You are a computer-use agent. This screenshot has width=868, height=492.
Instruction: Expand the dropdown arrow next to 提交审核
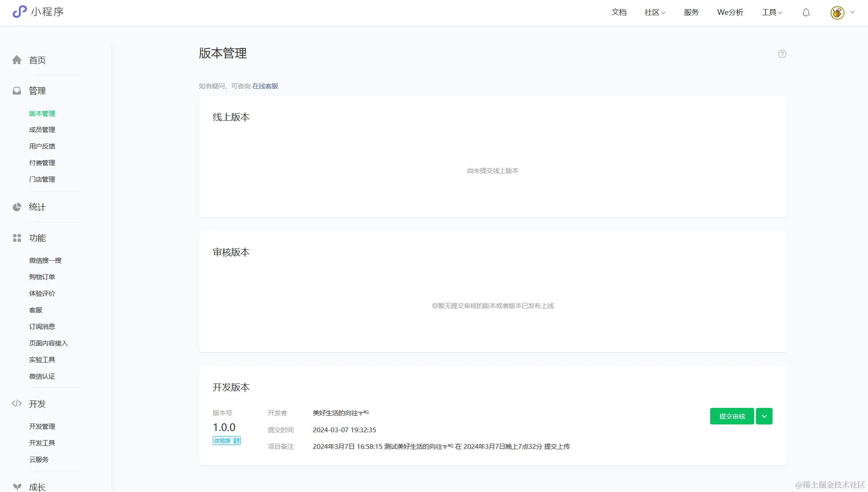tap(764, 416)
